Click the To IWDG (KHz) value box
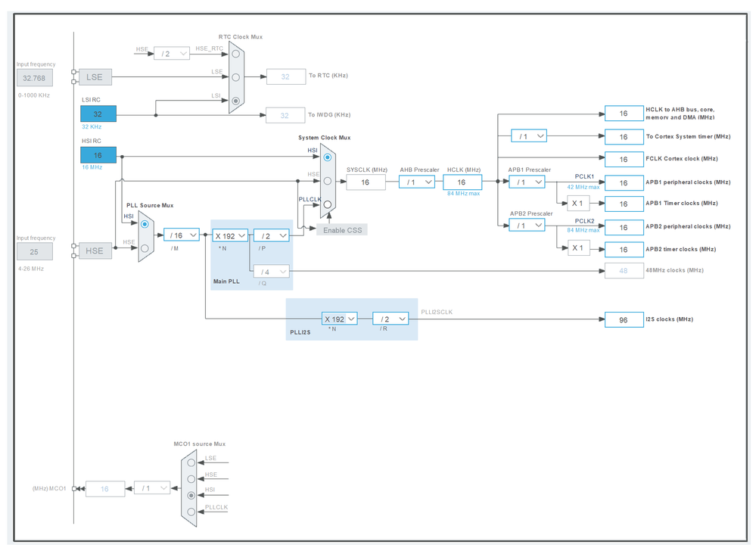This screenshot has width=756, height=554. (x=285, y=115)
